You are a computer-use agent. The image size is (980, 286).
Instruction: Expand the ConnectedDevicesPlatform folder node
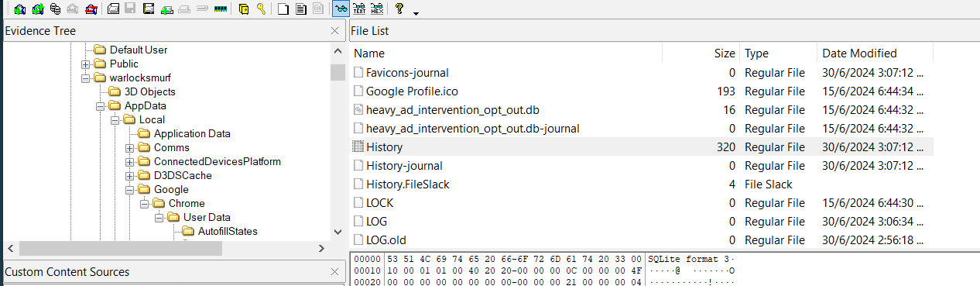click(130, 161)
